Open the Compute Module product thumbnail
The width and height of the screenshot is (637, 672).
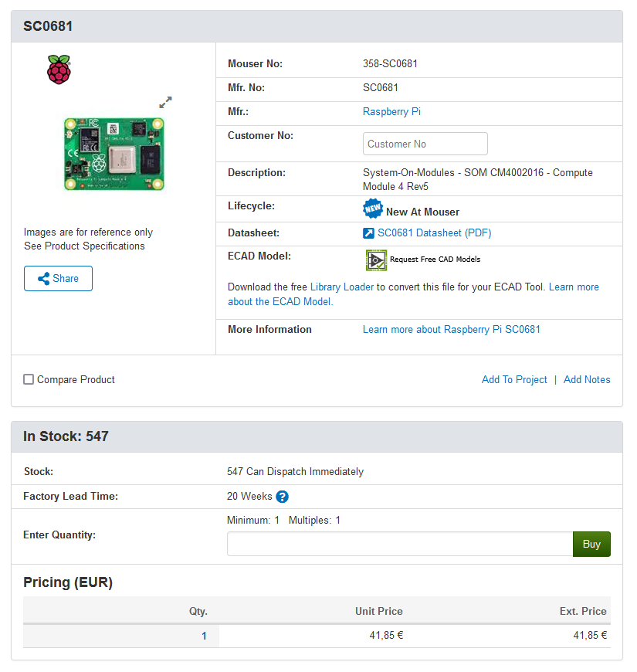(x=114, y=154)
